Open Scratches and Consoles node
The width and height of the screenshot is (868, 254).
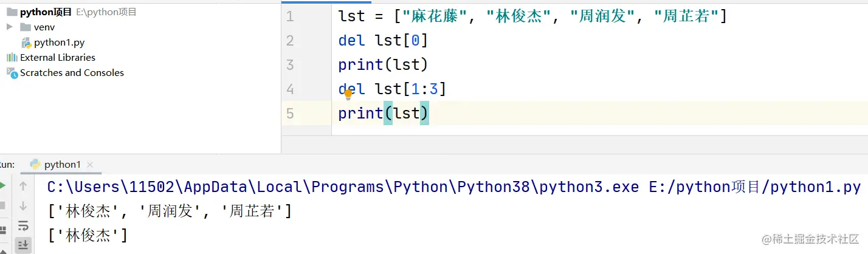click(72, 73)
